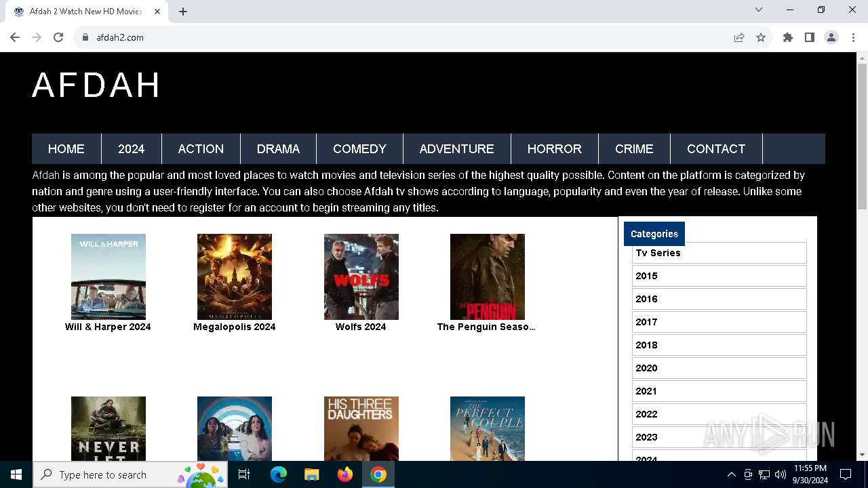Open the Will & Harper poster

tap(108, 277)
